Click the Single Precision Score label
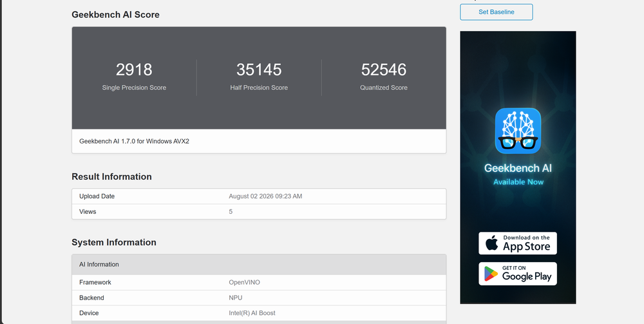The width and height of the screenshot is (644, 324). pos(134,88)
